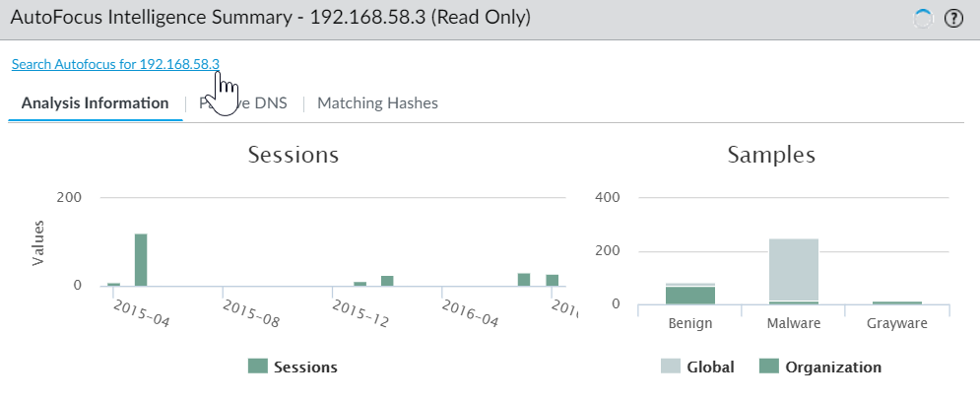The width and height of the screenshot is (980, 401).
Task: Click the Grayware sample bar
Action: pos(896,302)
